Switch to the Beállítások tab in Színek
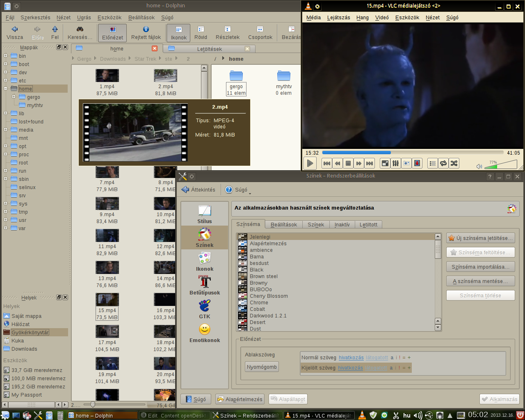The height and width of the screenshot is (420, 525). coord(284,225)
